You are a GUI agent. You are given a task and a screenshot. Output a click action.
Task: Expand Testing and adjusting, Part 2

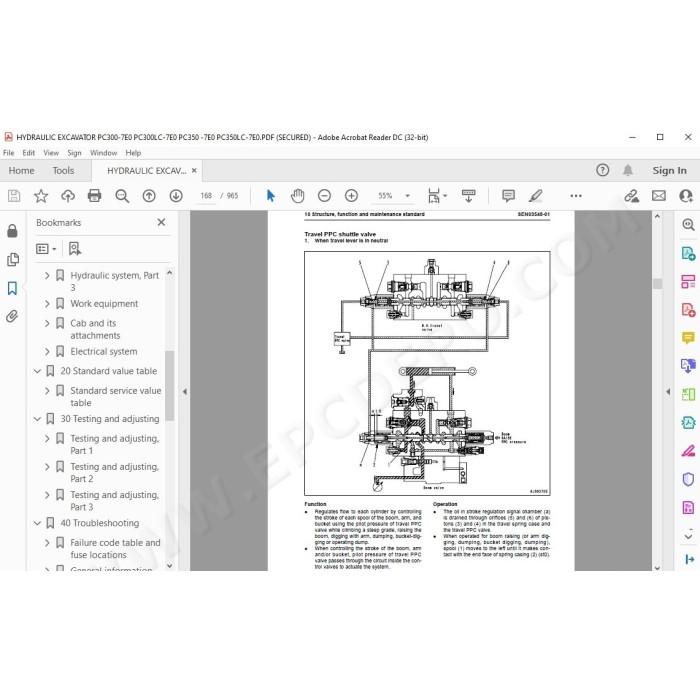point(47,467)
